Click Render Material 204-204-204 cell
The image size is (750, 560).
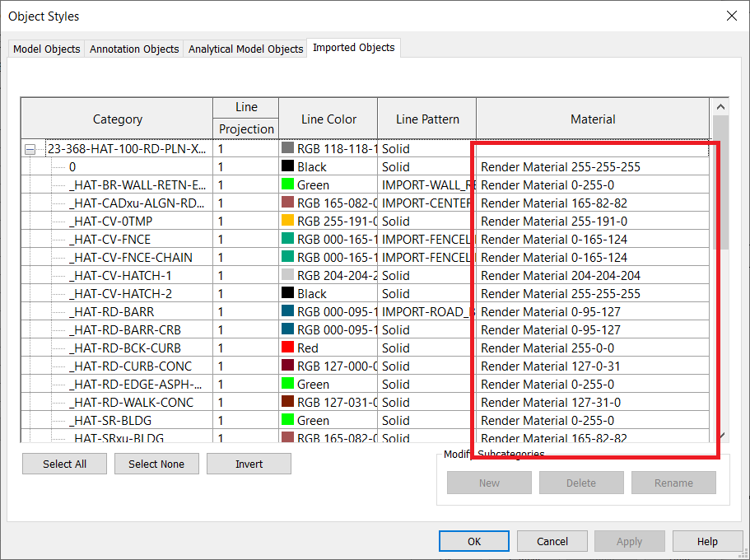pos(593,276)
